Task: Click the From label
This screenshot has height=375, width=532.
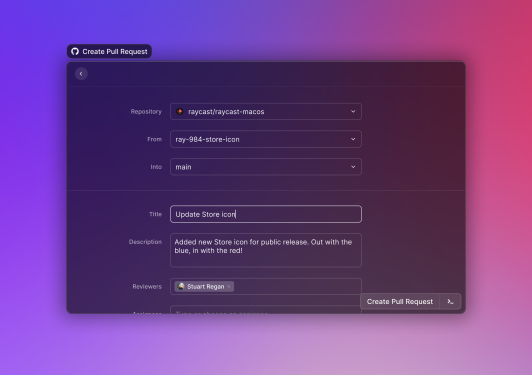Action: tap(154, 139)
